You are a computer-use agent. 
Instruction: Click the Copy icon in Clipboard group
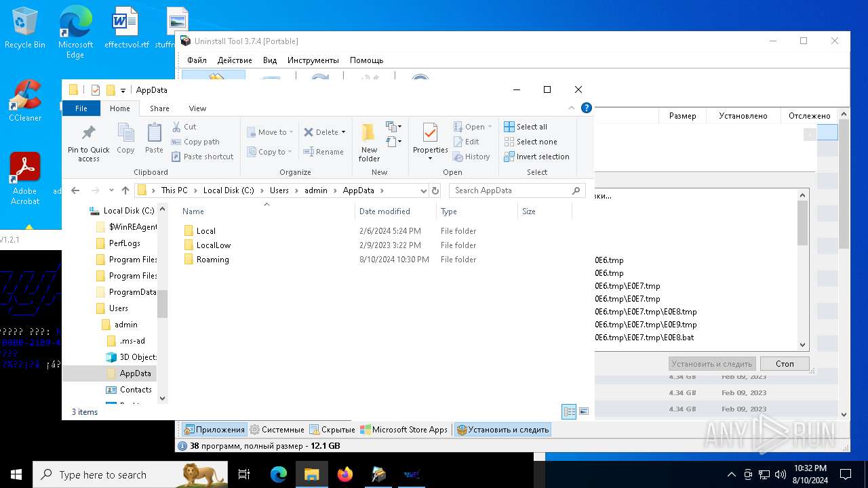click(125, 138)
